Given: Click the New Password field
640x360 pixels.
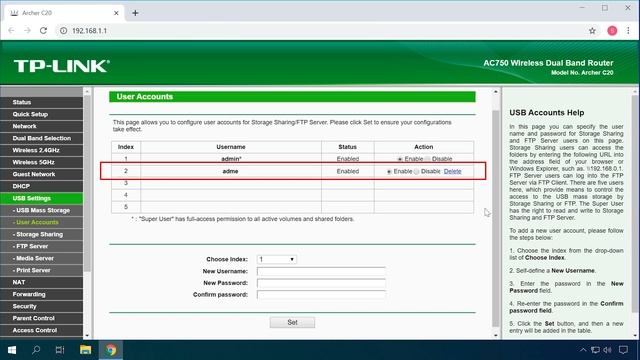Looking at the screenshot, I should click(321, 283).
